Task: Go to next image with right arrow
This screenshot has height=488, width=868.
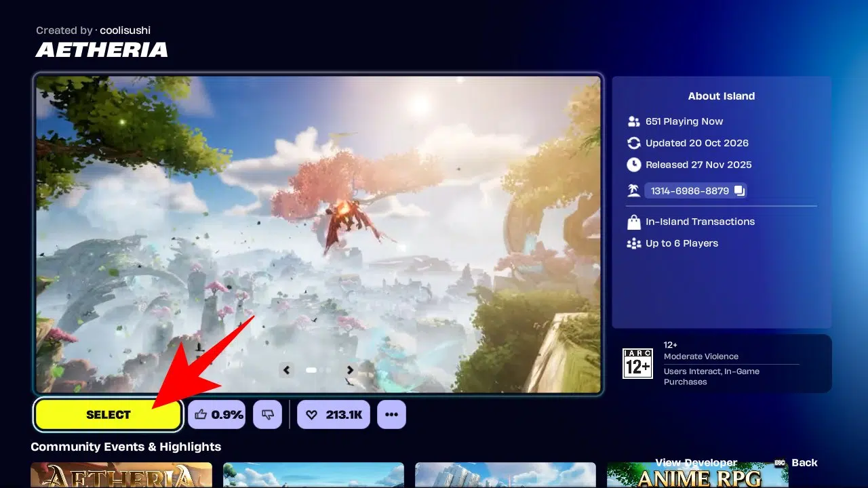Action: pyautogui.click(x=350, y=370)
